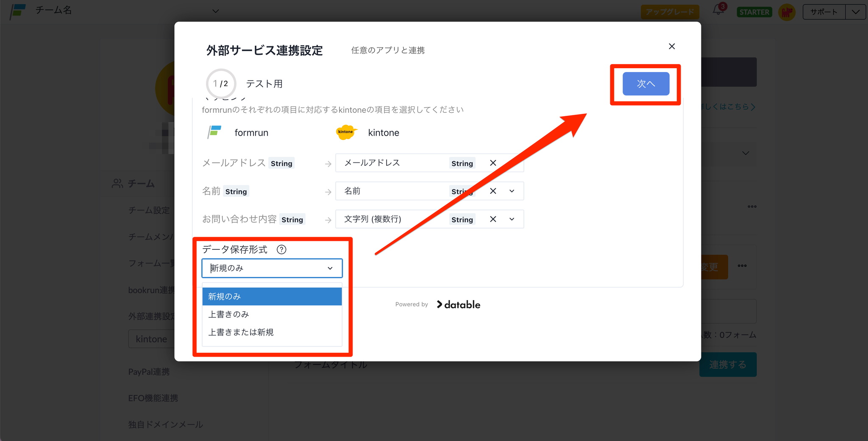Click the テスト用 integration name
The width and height of the screenshot is (868, 441).
(264, 84)
